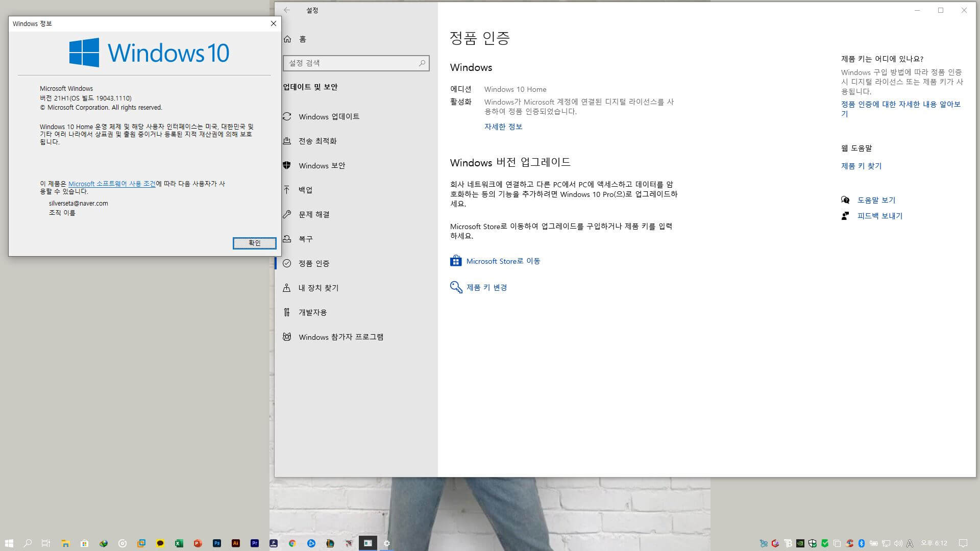The width and height of the screenshot is (980, 551).
Task: Select 복구 sidebar item
Action: pos(356,239)
